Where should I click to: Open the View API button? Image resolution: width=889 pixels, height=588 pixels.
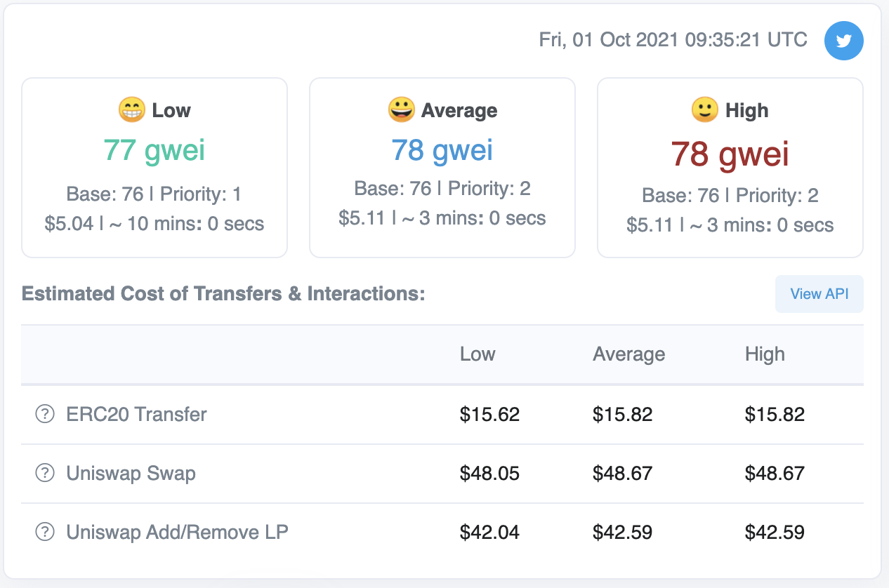coord(819,294)
